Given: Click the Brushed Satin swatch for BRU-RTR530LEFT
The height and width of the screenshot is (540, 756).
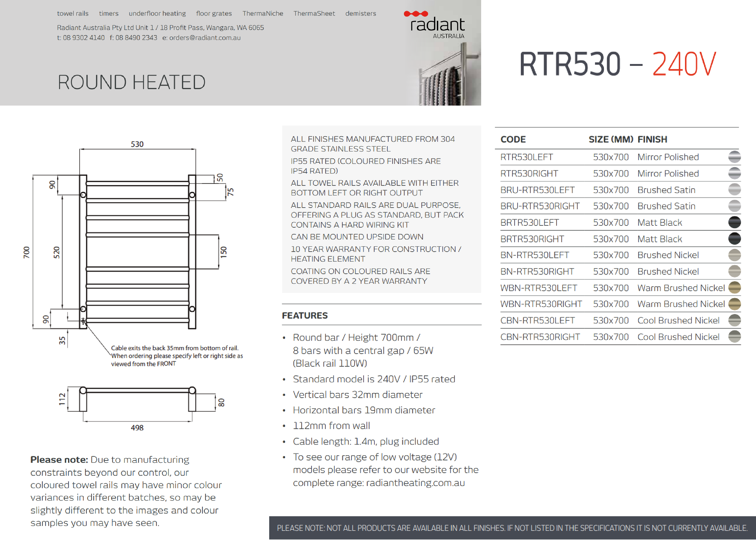Looking at the screenshot, I should (x=734, y=190).
